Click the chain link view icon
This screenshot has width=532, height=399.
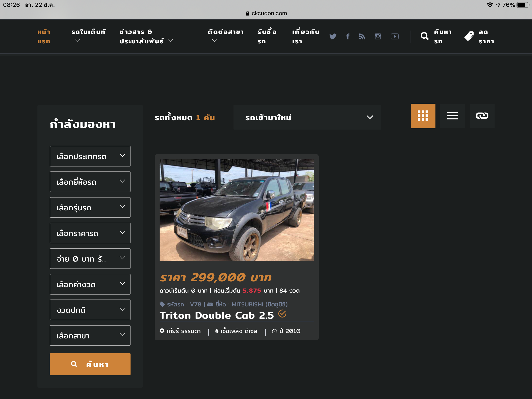482,116
